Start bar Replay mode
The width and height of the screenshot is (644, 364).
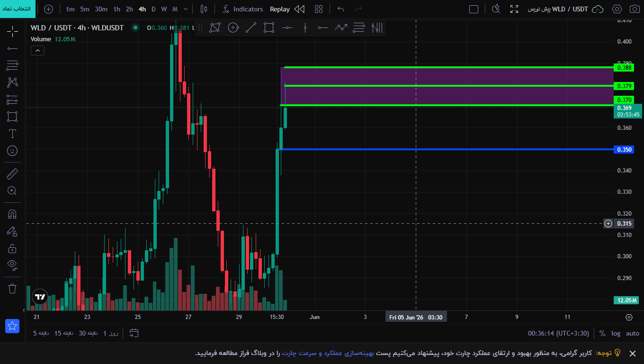(280, 9)
